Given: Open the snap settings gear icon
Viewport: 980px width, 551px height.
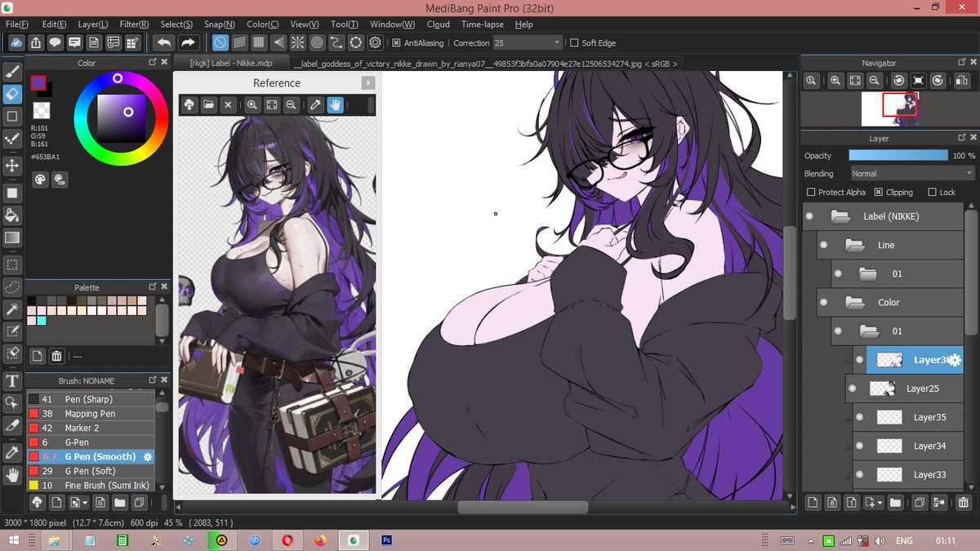Looking at the screenshot, I should click(x=375, y=42).
